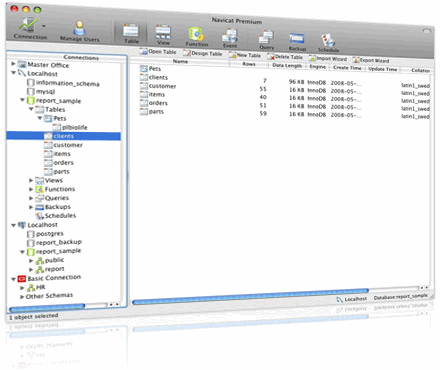
Task: Select the report schema
Action: (x=50, y=269)
